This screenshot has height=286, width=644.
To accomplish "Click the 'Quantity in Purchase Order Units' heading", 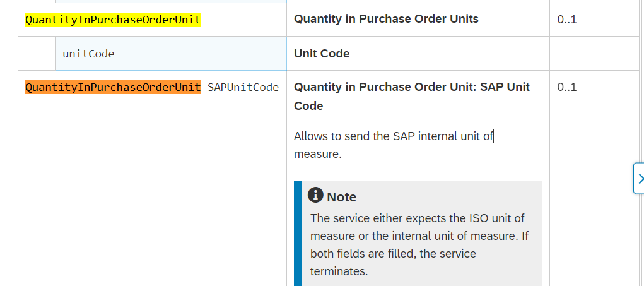I will [386, 19].
